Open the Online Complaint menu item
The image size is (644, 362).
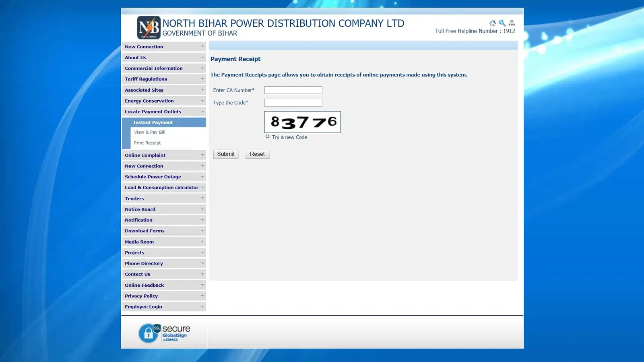click(145, 155)
